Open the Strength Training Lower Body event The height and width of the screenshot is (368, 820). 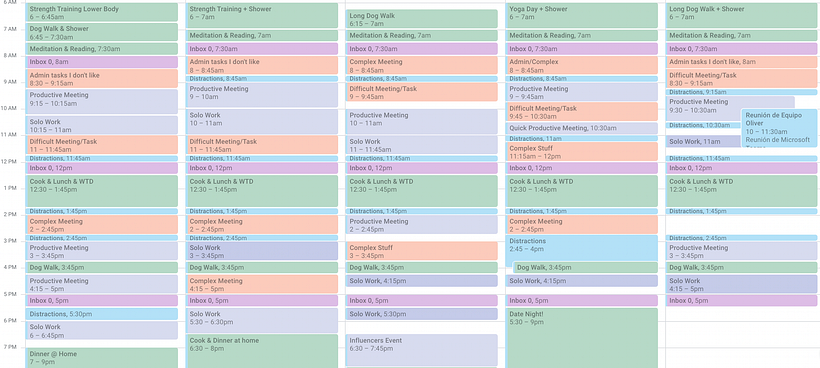pyautogui.click(x=102, y=13)
